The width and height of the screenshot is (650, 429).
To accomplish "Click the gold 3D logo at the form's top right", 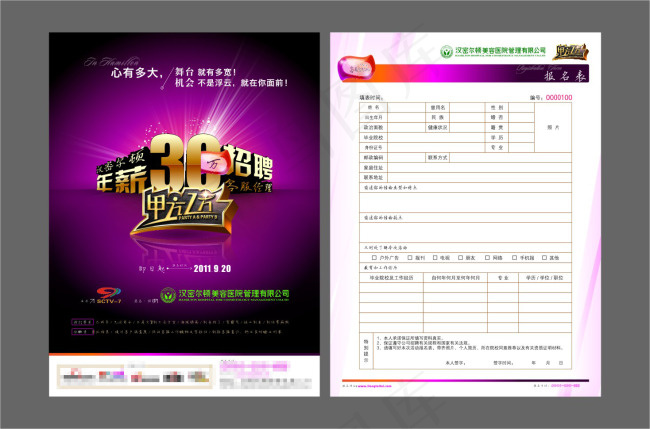I will [x=571, y=52].
